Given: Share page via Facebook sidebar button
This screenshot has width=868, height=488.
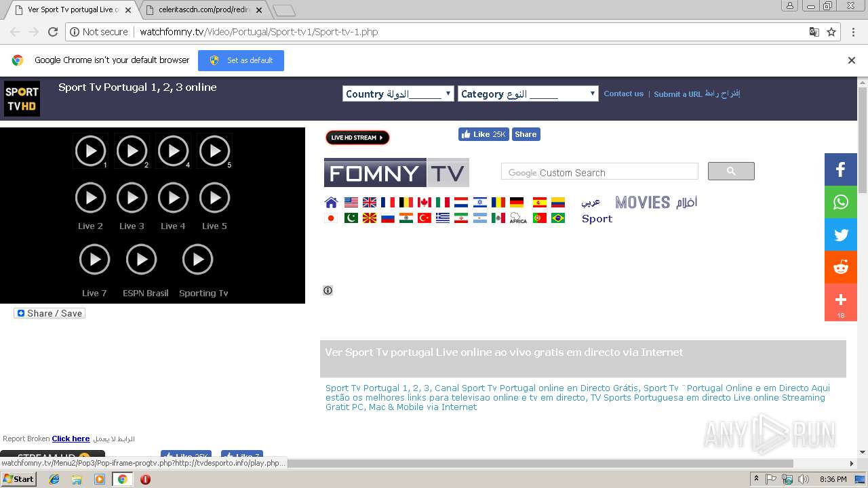Looking at the screenshot, I should click(x=841, y=169).
